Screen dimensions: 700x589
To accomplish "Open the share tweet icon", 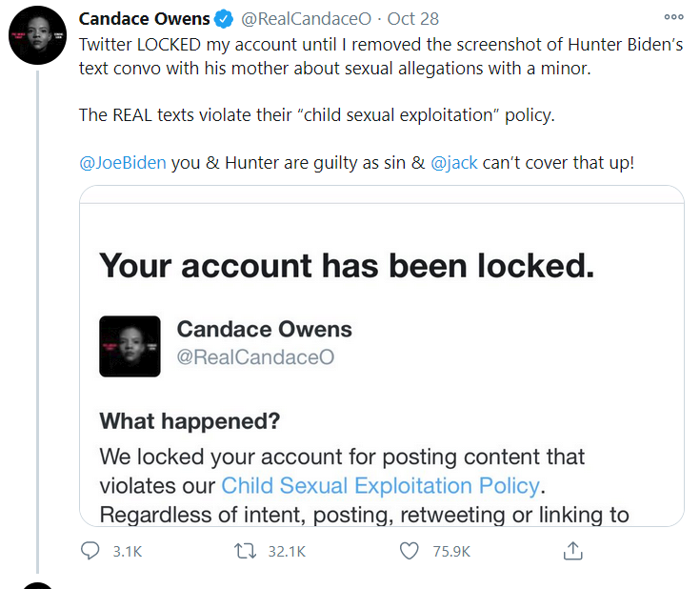I will pos(572,551).
